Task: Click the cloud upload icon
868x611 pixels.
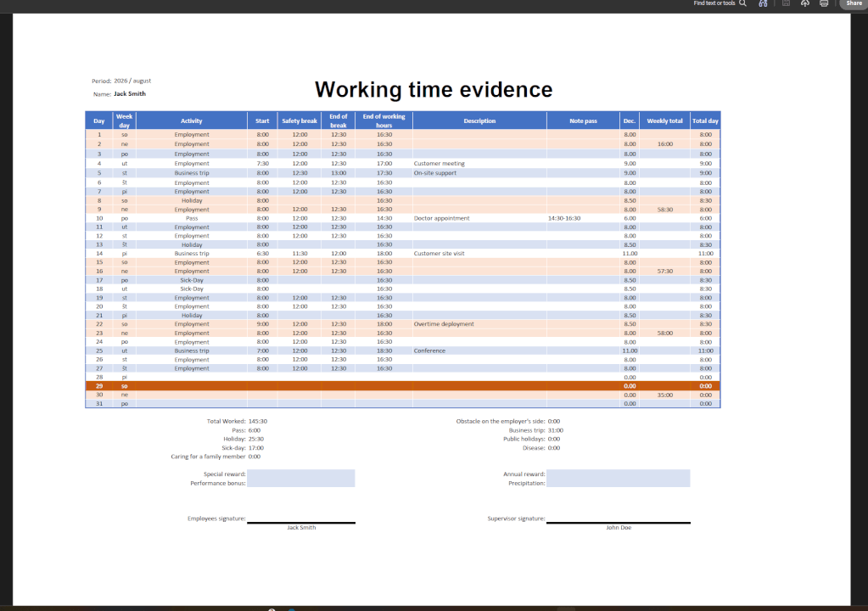Action: pyautogui.click(x=805, y=3)
